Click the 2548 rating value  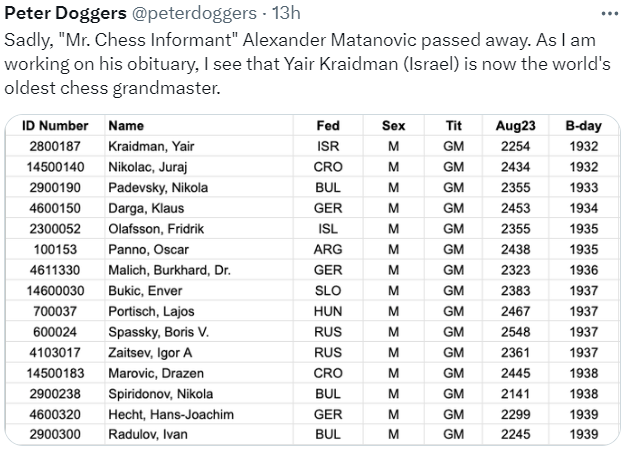[515, 331]
